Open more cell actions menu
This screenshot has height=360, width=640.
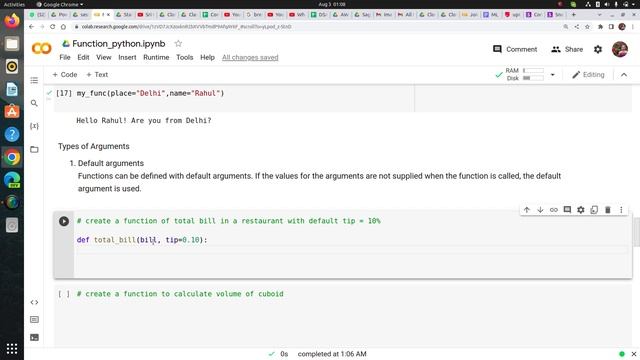coord(621,210)
